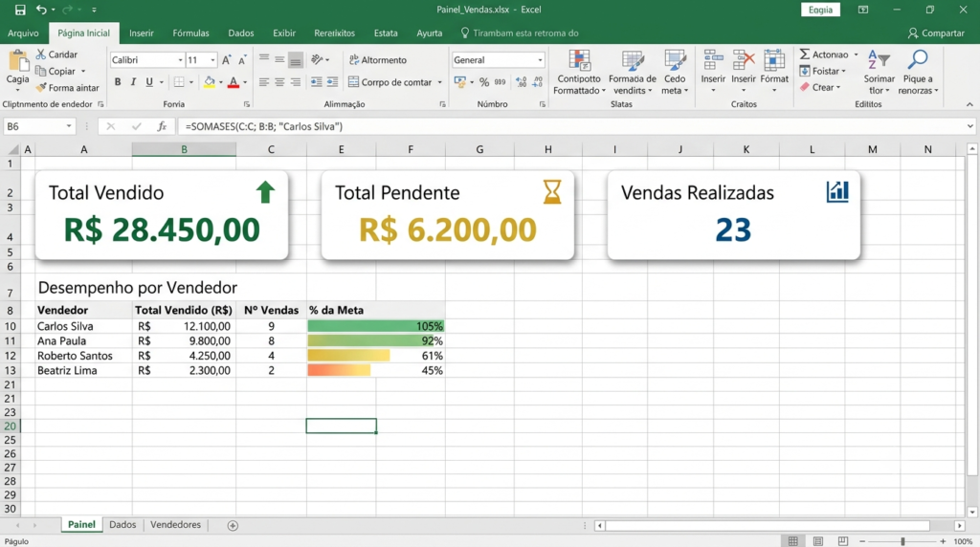Open the Formada de vendirts table styles
This screenshot has height=547, width=980.
[x=632, y=73]
